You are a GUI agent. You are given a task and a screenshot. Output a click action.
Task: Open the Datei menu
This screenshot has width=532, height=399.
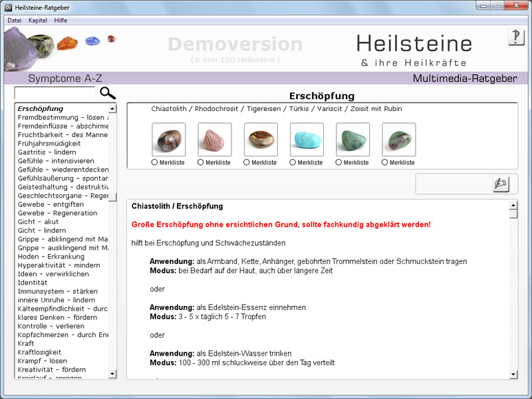click(14, 21)
